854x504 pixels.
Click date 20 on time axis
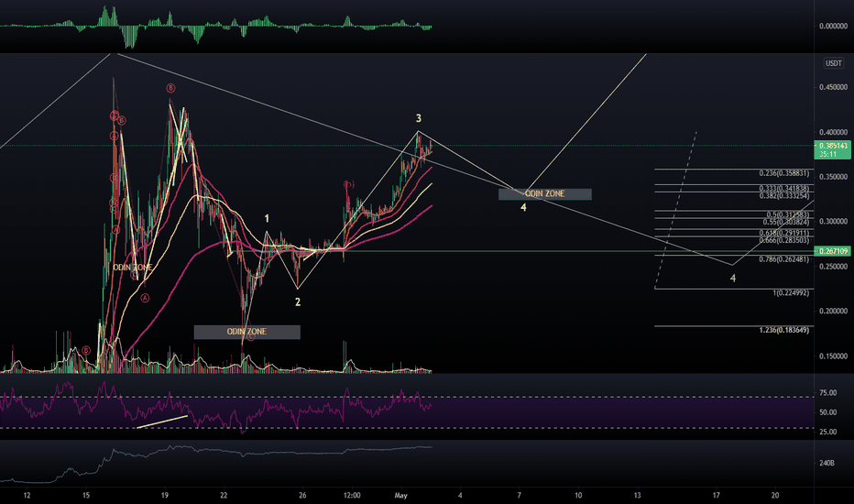[x=775, y=495]
